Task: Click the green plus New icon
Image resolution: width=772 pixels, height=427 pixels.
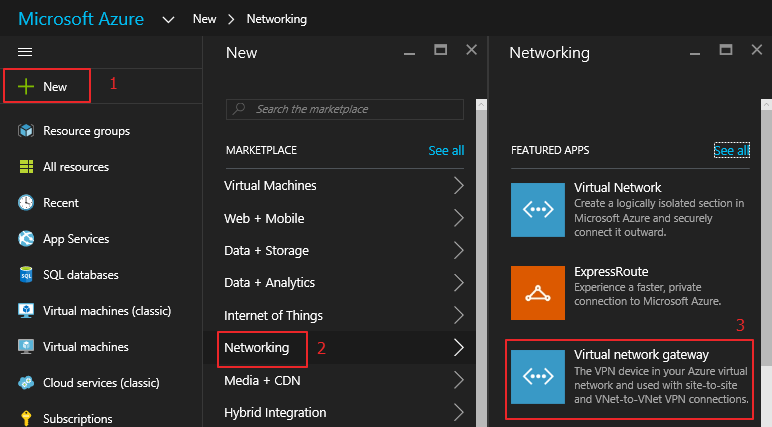Action: click(x=26, y=87)
